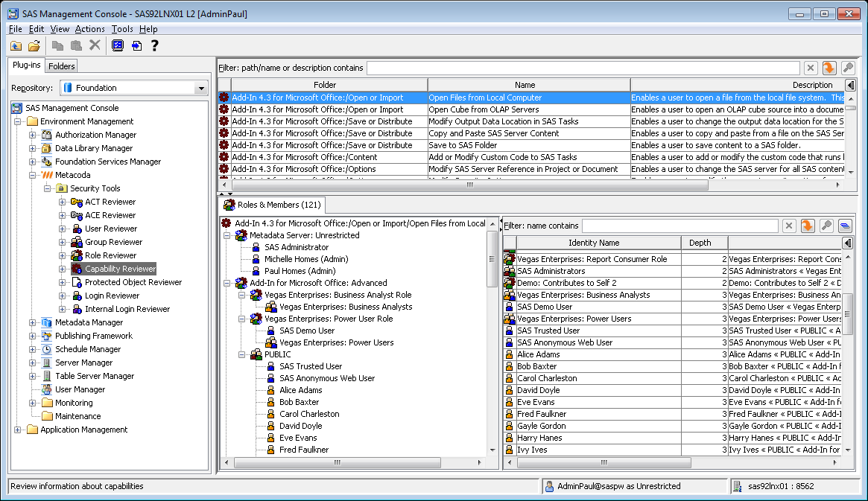
Task: Open the Repository Foundation dropdown
Action: click(x=201, y=88)
